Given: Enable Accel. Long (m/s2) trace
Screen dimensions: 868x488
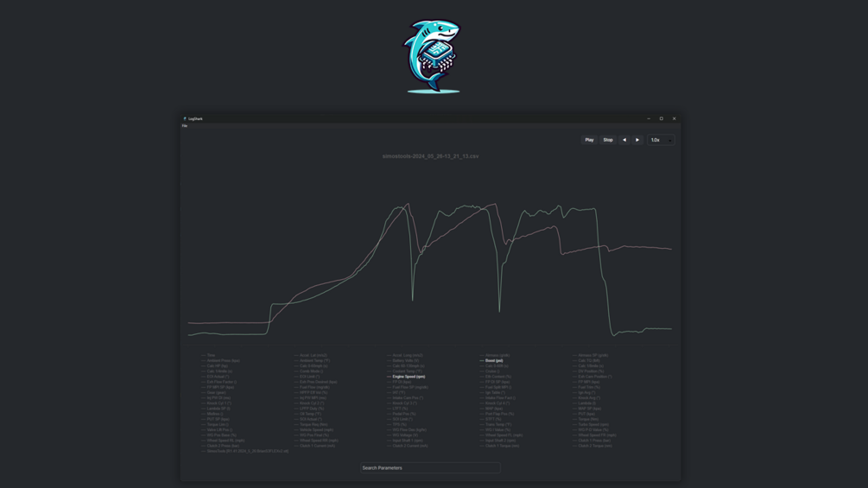Looking at the screenshot, I should click(x=405, y=355).
